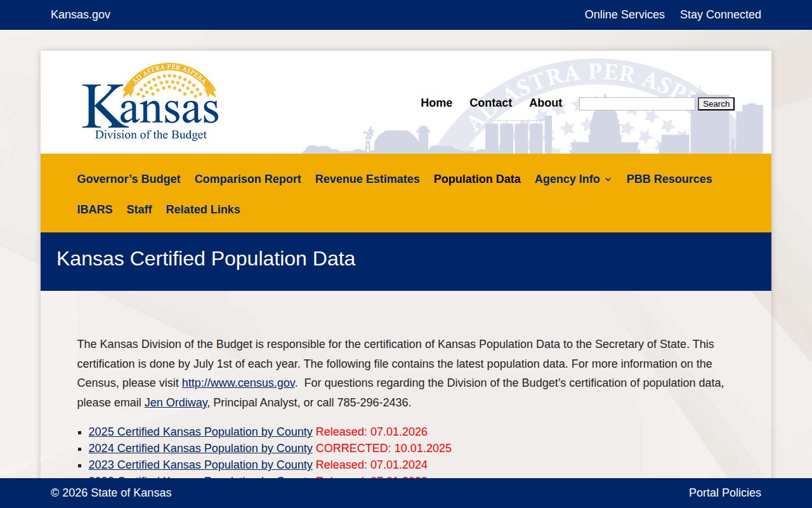Open the Contact page link

point(490,103)
